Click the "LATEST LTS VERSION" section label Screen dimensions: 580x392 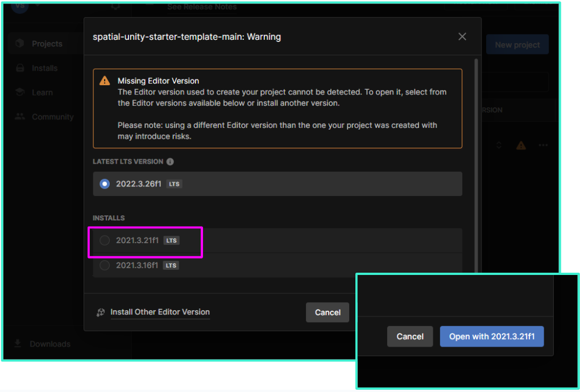coord(128,162)
